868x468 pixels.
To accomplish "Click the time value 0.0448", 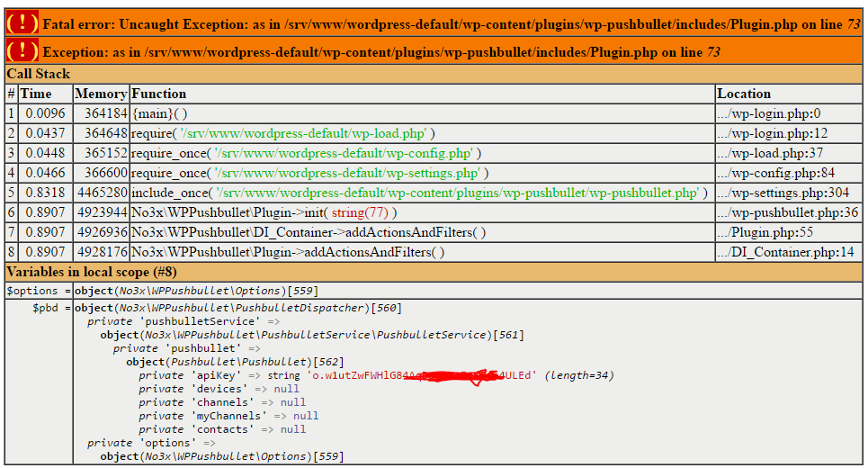I will [x=45, y=153].
